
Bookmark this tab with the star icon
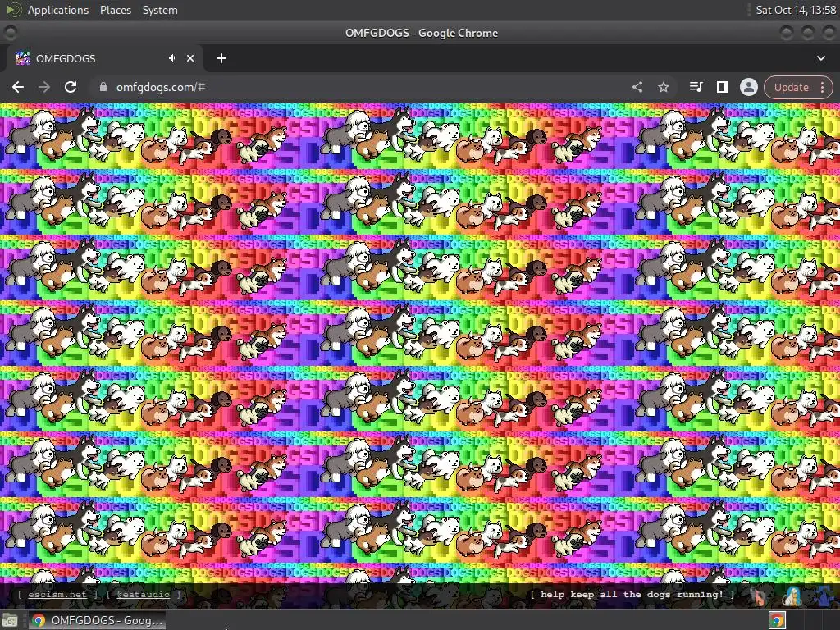point(663,87)
